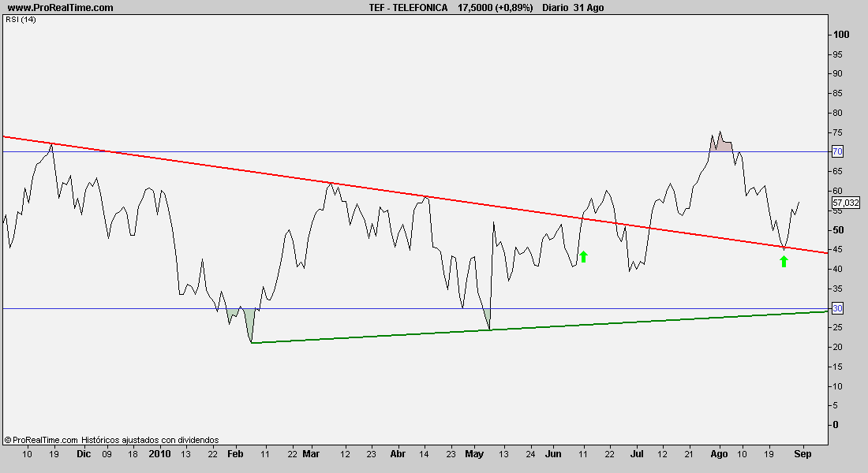
Task: Click the Feb month label on the time axis
Action: 235,453
